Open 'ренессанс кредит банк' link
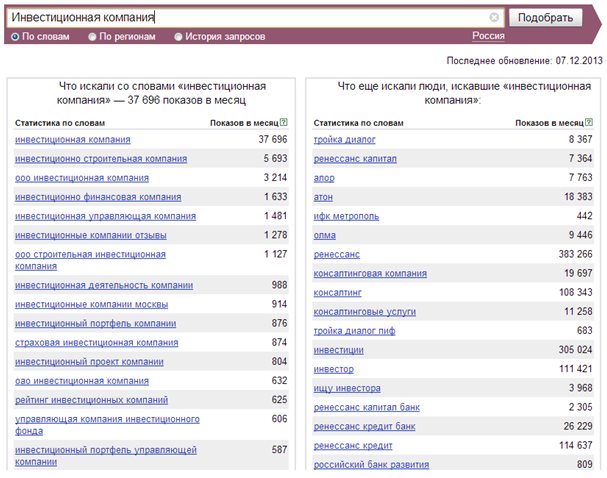 [x=364, y=427]
